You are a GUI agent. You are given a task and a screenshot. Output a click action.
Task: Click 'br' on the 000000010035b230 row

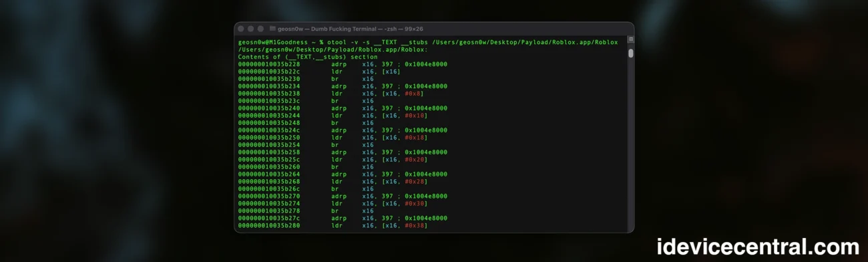coord(335,79)
